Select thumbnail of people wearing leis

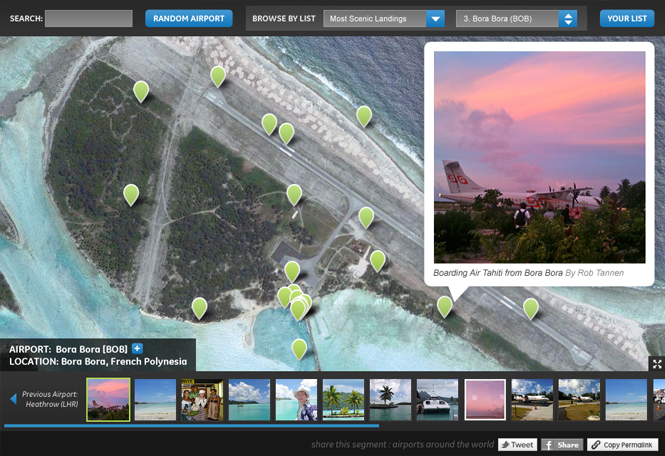pyautogui.click(x=202, y=399)
